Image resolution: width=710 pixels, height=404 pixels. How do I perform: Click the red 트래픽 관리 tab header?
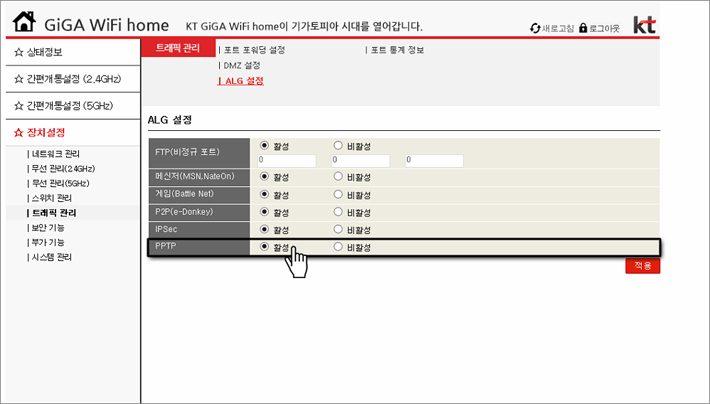pos(178,48)
